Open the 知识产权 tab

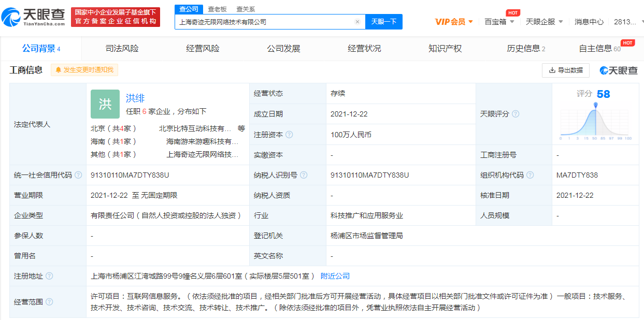(445, 49)
